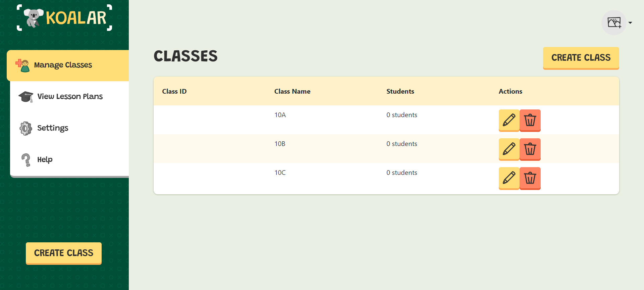Viewport: 644px width, 290px height.
Task: Open the editor for class 10C via pencil
Action: point(509,178)
